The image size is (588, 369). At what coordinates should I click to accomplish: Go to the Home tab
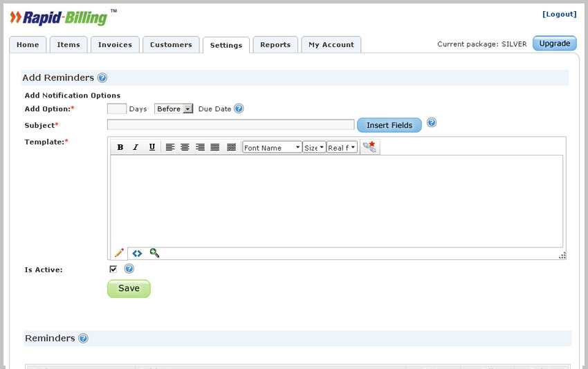(x=28, y=45)
